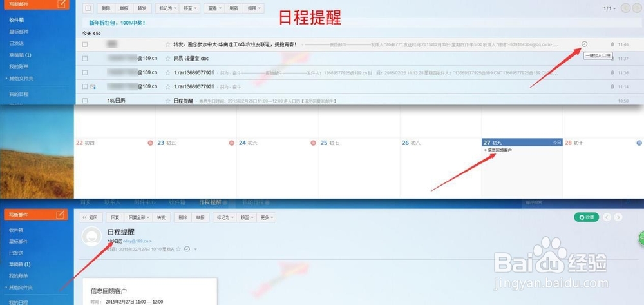Click 回复 in the opened email toolbar

(x=115, y=217)
